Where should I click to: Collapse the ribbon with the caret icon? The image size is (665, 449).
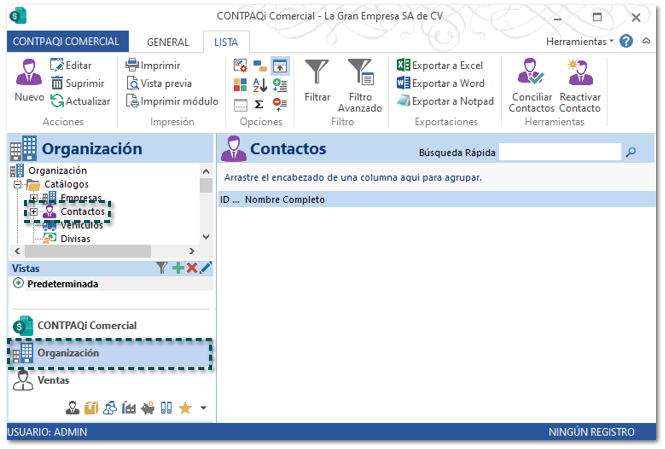(646, 41)
